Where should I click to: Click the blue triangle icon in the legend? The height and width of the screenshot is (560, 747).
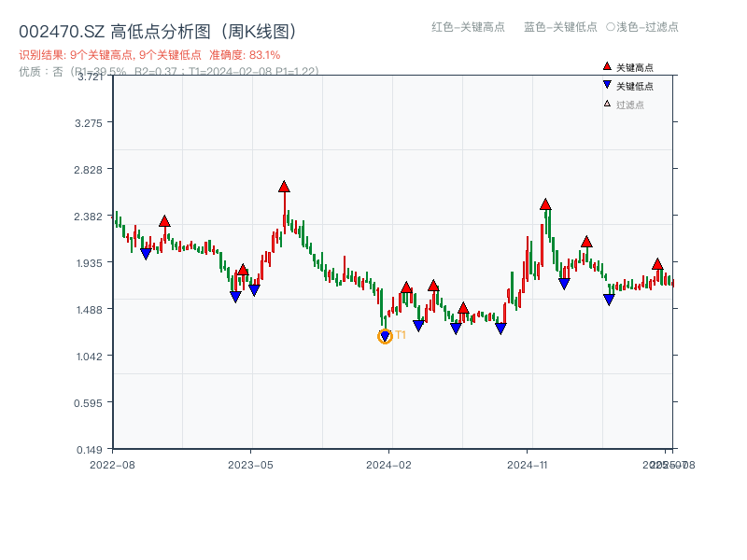click(607, 85)
